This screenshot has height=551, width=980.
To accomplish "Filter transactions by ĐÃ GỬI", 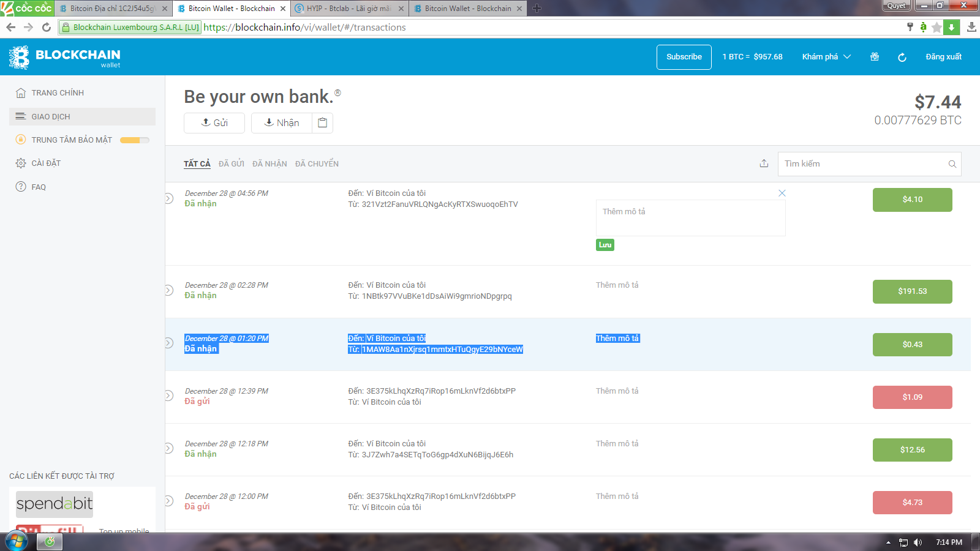I will pyautogui.click(x=232, y=164).
